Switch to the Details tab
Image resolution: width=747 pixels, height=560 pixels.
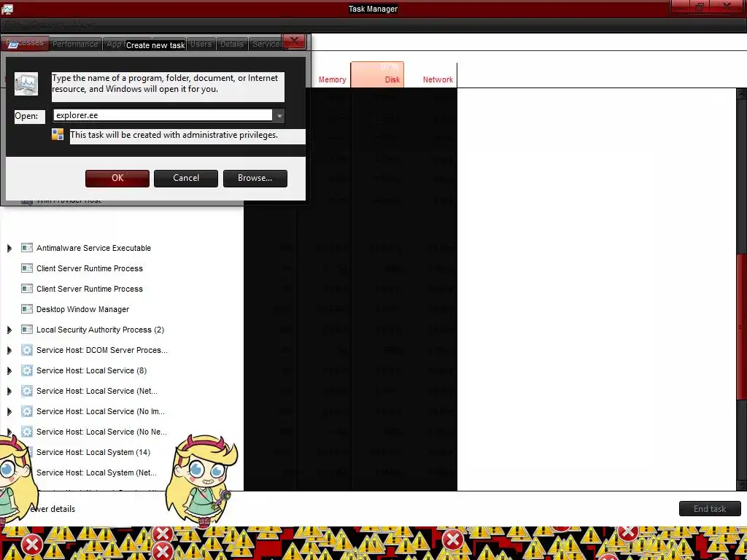tap(232, 44)
